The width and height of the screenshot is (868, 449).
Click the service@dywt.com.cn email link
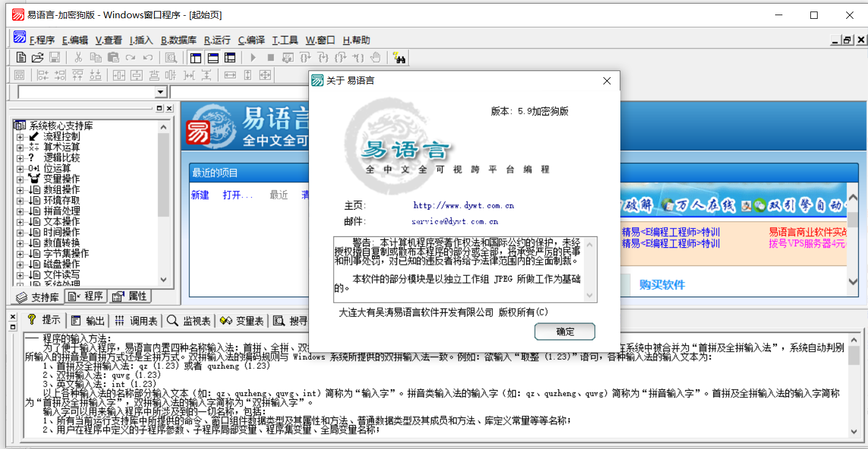(455, 222)
